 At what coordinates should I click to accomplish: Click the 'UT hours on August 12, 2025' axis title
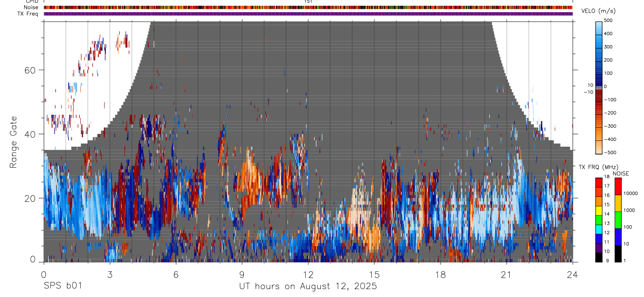tap(308, 287)
